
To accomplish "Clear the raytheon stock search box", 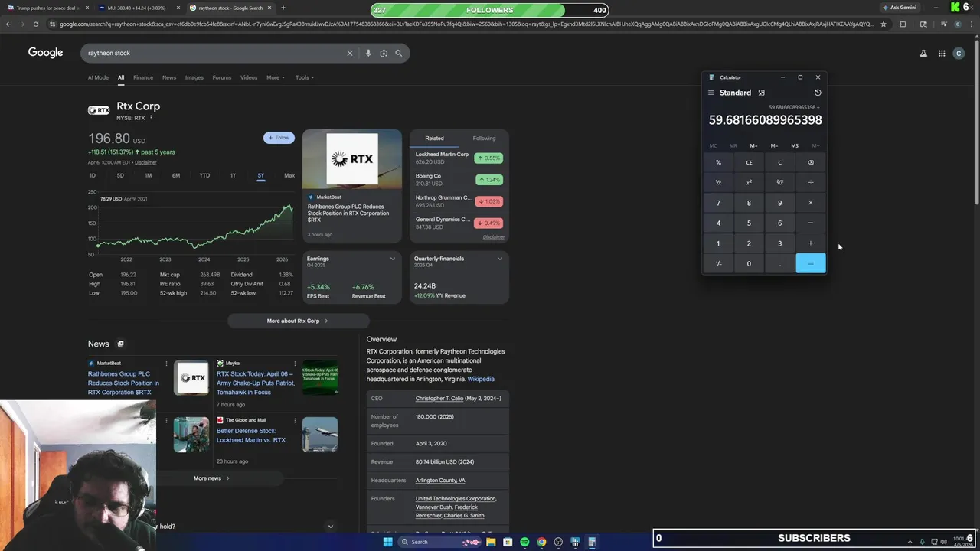I will pos(350,53).
